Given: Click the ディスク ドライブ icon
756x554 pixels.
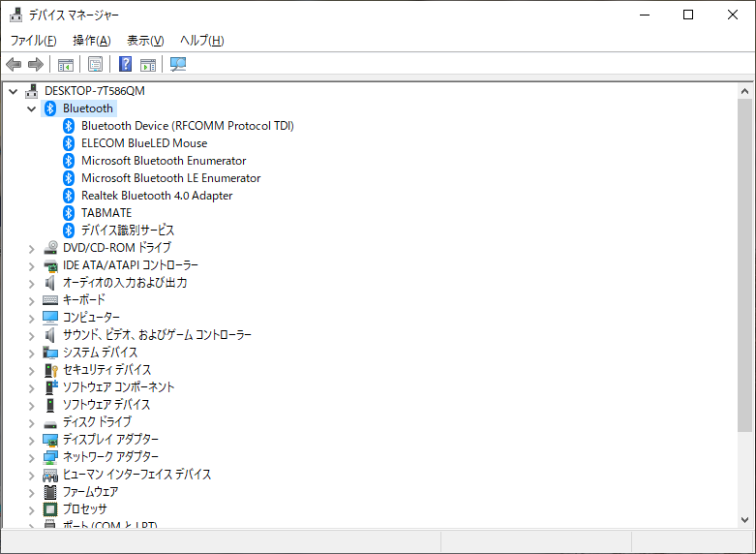Looking at the screenshot, I should click(x=50, y=424).
